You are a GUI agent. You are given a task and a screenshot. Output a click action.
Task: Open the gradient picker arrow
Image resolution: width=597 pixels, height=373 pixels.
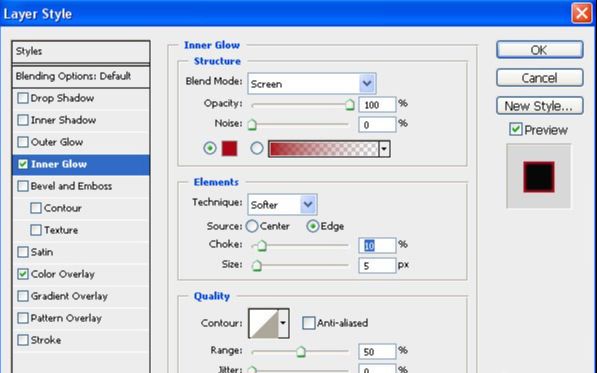384,149
